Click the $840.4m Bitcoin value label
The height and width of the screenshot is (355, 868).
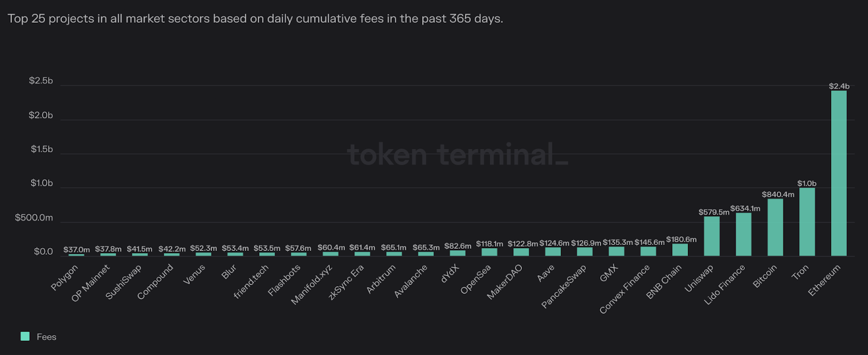pos(778,195)
